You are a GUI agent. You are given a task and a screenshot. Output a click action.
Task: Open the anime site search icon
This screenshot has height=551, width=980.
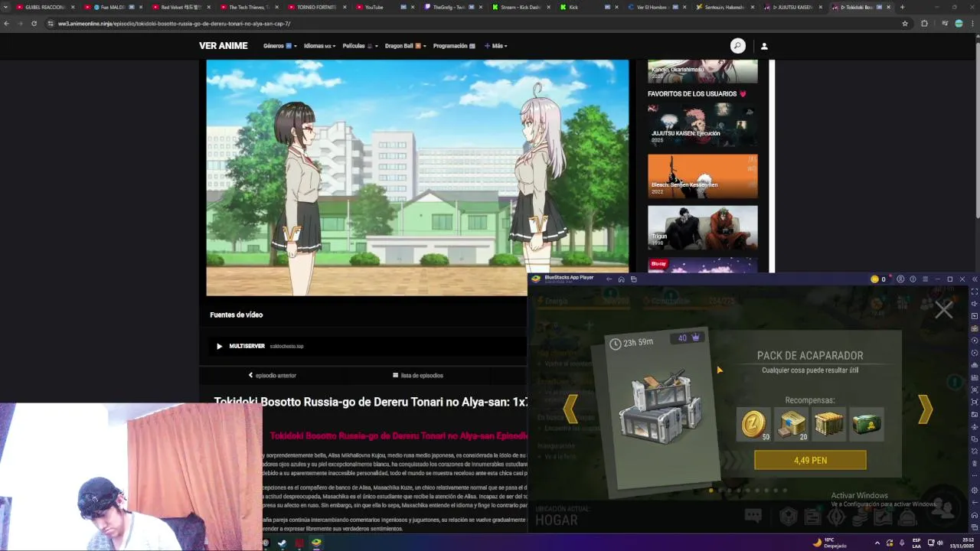[737, 46]
